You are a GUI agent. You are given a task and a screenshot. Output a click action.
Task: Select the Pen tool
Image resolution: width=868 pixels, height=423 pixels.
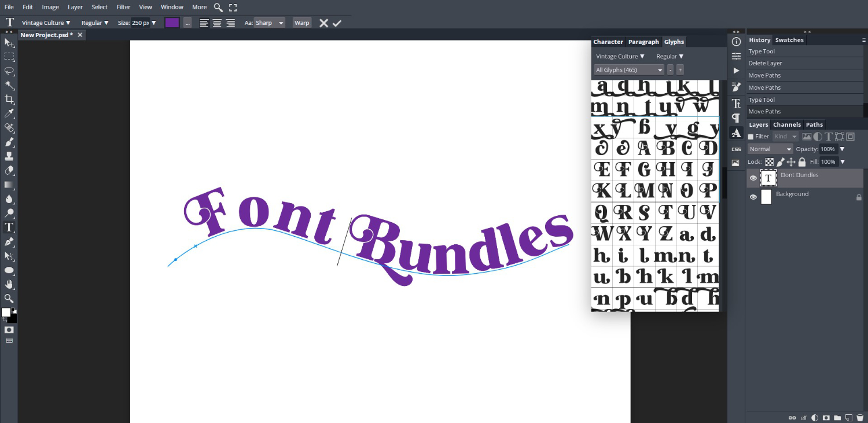9,241
